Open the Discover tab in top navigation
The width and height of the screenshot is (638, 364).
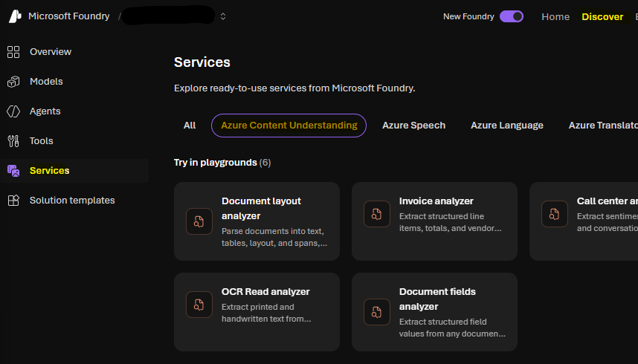[x=602, y=16]
